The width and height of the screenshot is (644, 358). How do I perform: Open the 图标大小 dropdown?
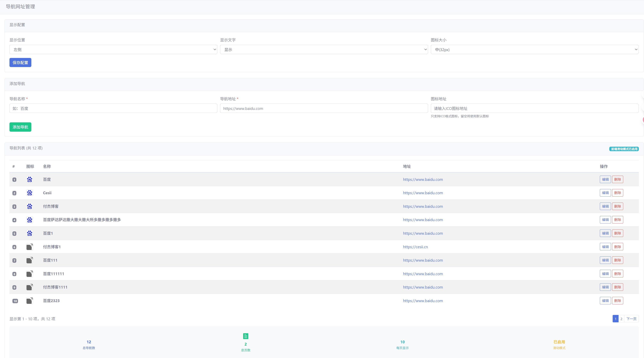click(534, 50)
